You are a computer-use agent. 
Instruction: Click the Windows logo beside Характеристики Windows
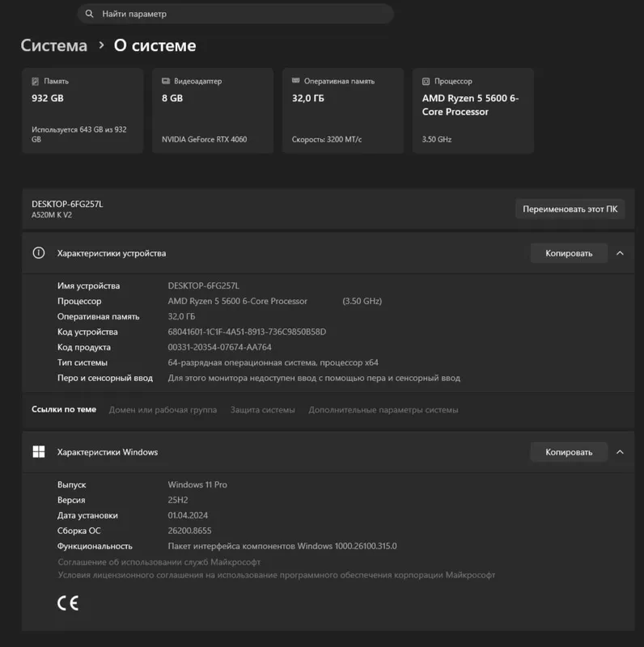[39, 452]
